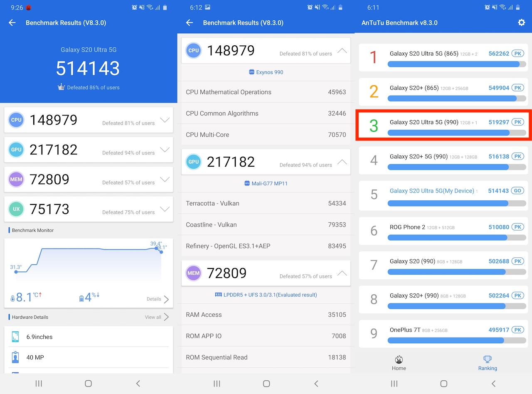
Task: Collapse the GPU 217182 detail section
Action: (x=342, y=162)
